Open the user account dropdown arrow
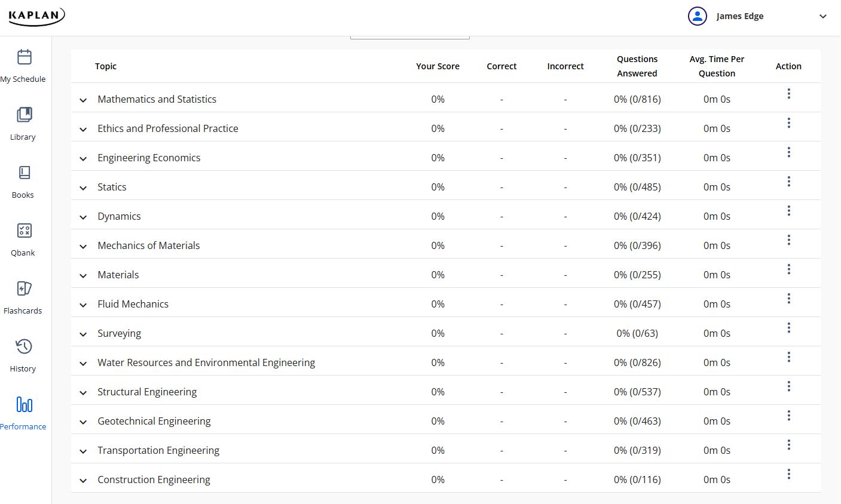The image size is (841, 504). coord(823,17)
